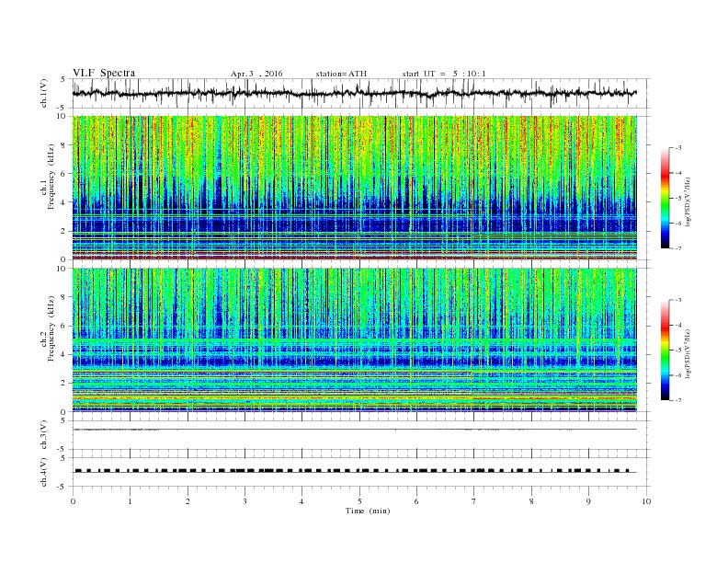This screenshot has width=728, height=563.
Task: Click the ch.1 spectrogram color scale bar
Action: point(665,198)
